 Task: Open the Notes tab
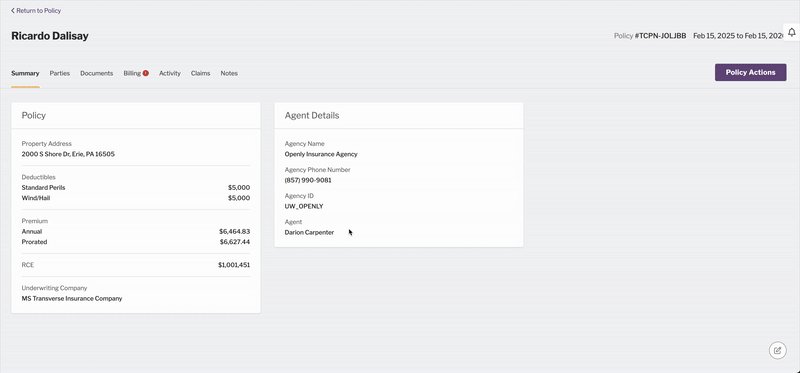[229, 73]
